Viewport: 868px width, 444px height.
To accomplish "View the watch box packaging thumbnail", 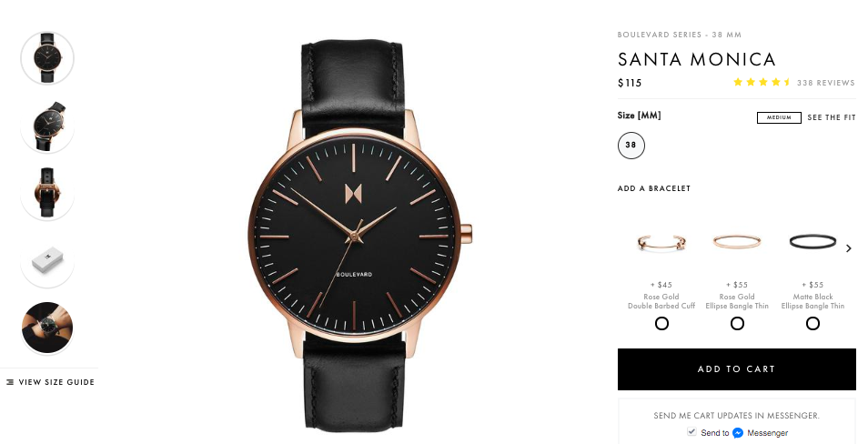I will (x=47, y=260).
